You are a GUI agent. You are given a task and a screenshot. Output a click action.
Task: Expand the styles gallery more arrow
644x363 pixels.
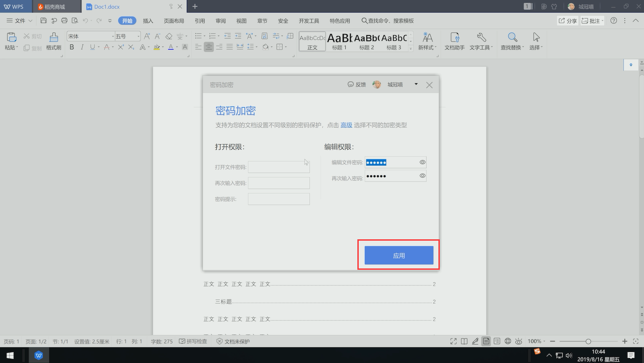(411, 49)
